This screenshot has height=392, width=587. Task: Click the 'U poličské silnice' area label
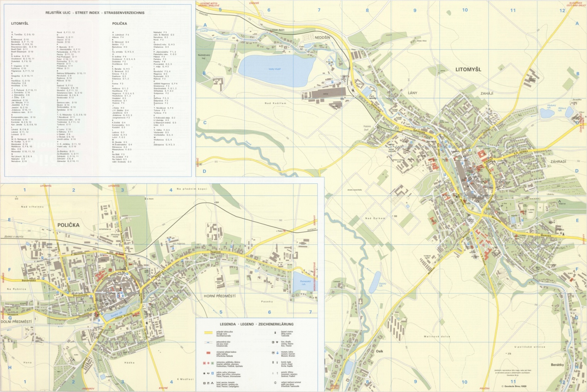530,347
